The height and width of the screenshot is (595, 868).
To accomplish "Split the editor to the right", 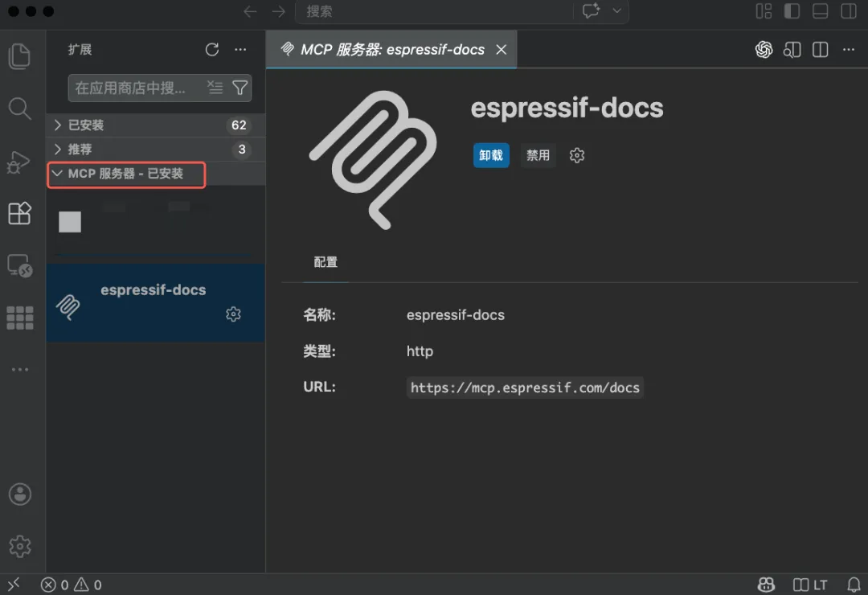I will 820,50.
